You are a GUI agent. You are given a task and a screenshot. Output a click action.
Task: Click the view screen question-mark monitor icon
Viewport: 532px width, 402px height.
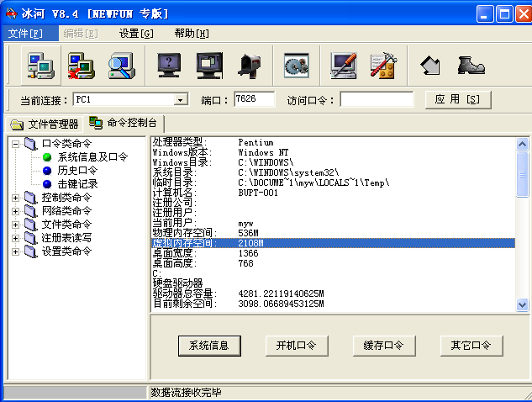tap(169, 66)
